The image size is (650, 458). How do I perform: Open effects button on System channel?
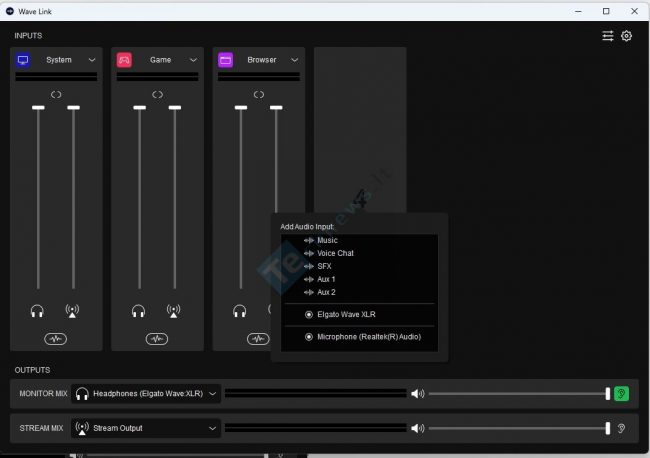[x=56, y=339]
